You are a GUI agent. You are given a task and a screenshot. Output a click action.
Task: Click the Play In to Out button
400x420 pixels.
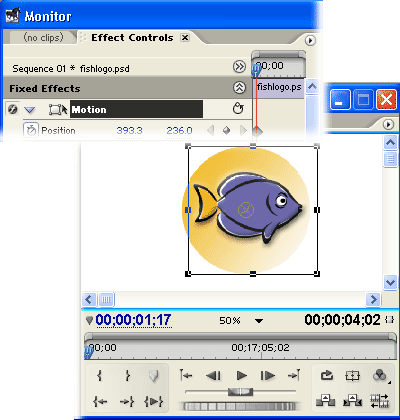[153, 401]
